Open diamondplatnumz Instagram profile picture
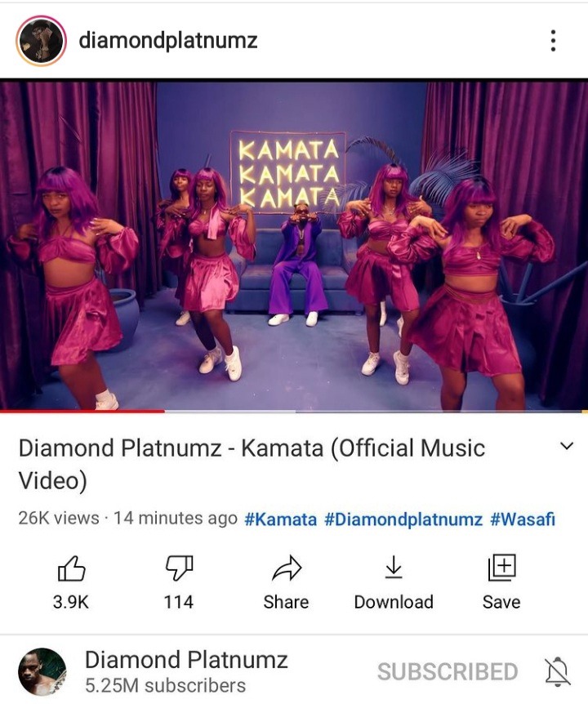 [x=42, y=41]
